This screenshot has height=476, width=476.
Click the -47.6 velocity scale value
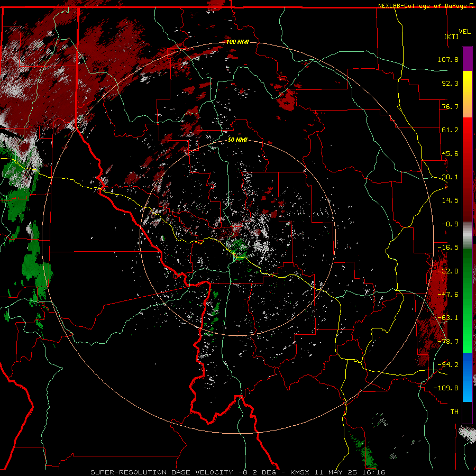click(x=448, y=295)
